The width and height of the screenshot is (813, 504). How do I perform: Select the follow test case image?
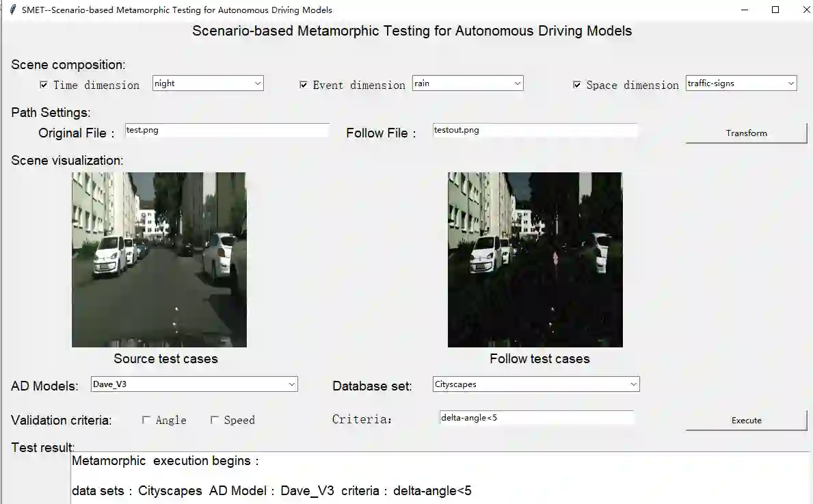[x=535, y=260]
